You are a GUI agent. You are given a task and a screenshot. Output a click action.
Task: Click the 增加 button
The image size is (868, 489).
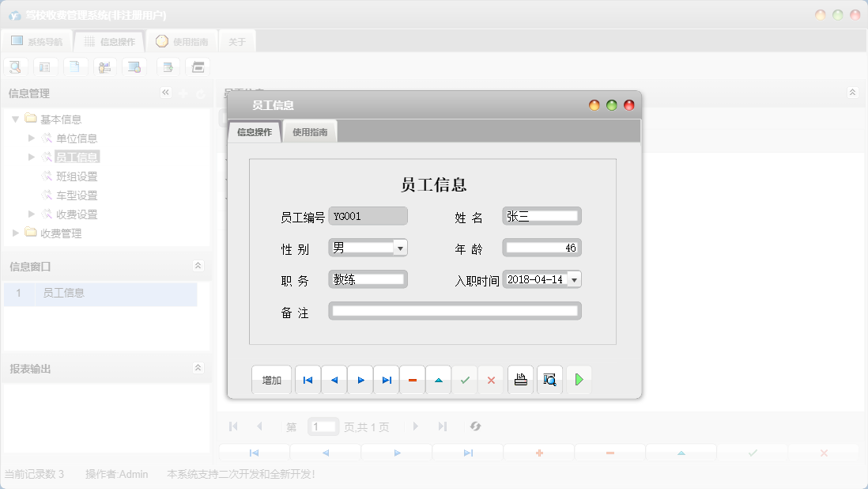point(271,381)
